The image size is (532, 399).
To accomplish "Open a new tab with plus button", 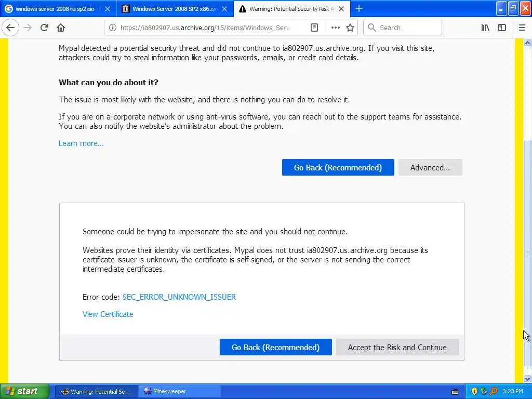I will (x=359, y=8).
